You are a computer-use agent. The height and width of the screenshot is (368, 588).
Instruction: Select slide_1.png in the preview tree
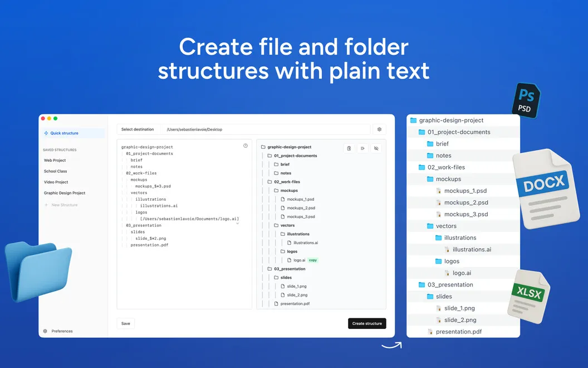tap(297, 286)
